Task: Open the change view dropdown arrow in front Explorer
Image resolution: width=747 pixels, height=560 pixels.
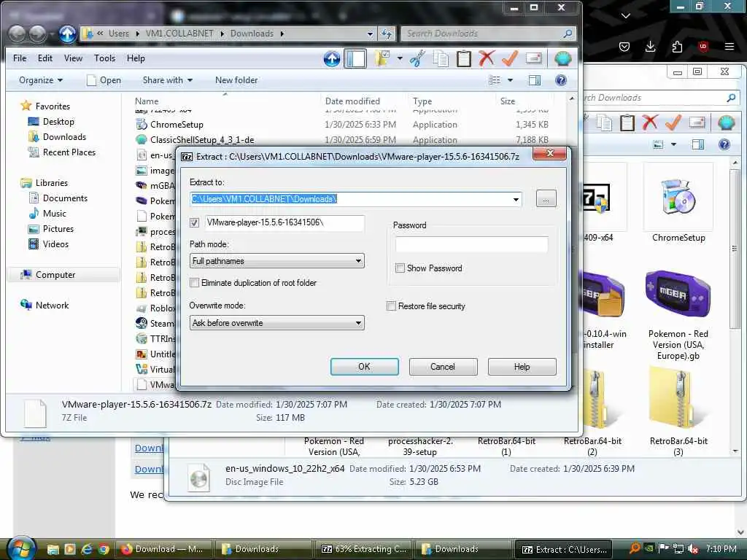Action: 510,80
